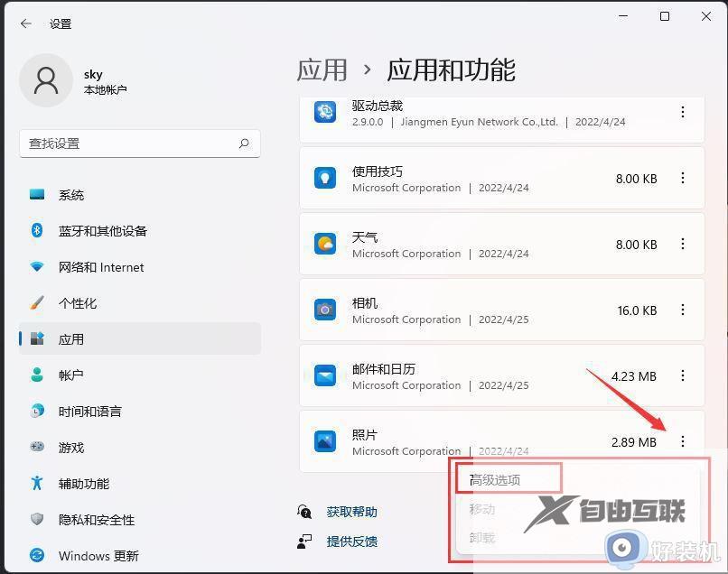
Task: Open the 系统 settings icon in sidebar
Action: [x=37, y=194]
